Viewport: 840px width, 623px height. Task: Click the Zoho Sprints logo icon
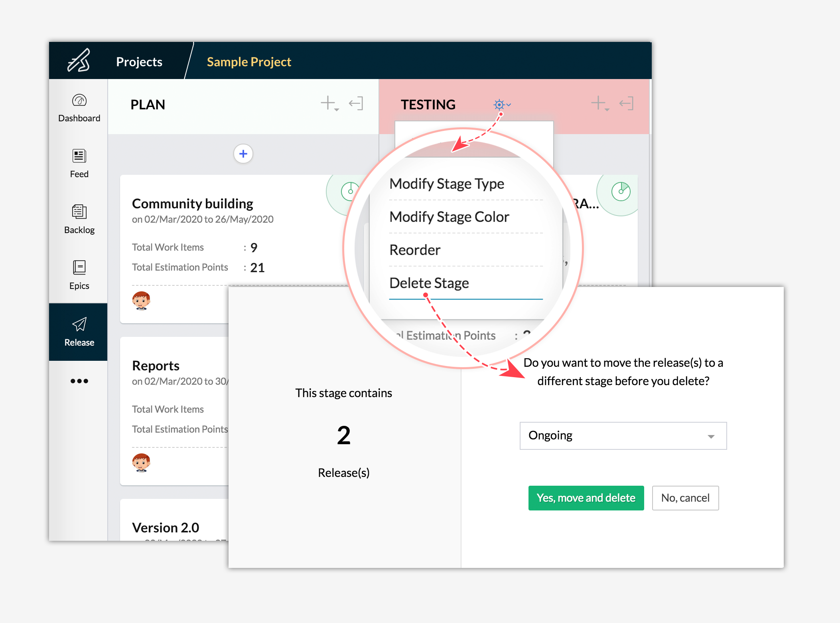point(79,61)
